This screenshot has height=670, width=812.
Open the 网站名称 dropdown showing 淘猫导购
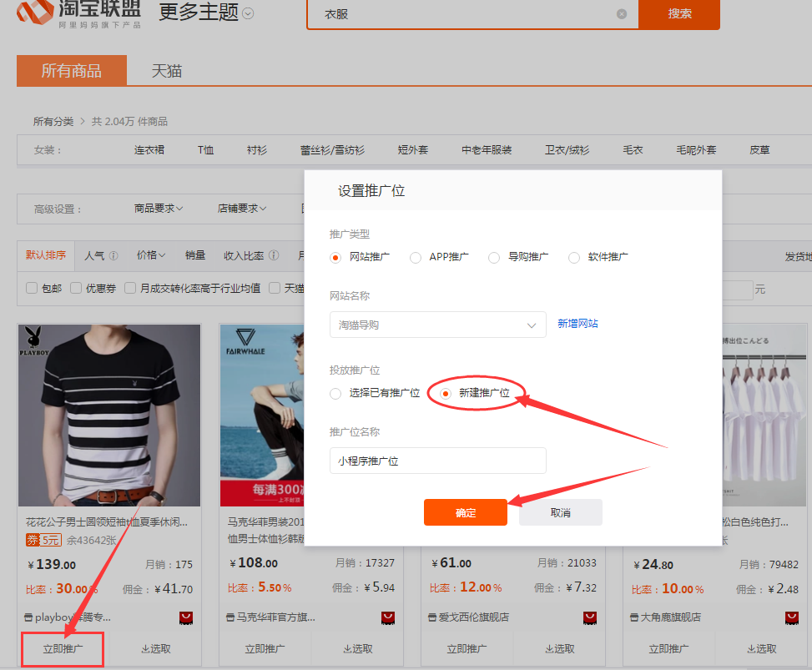coord(437,325)
